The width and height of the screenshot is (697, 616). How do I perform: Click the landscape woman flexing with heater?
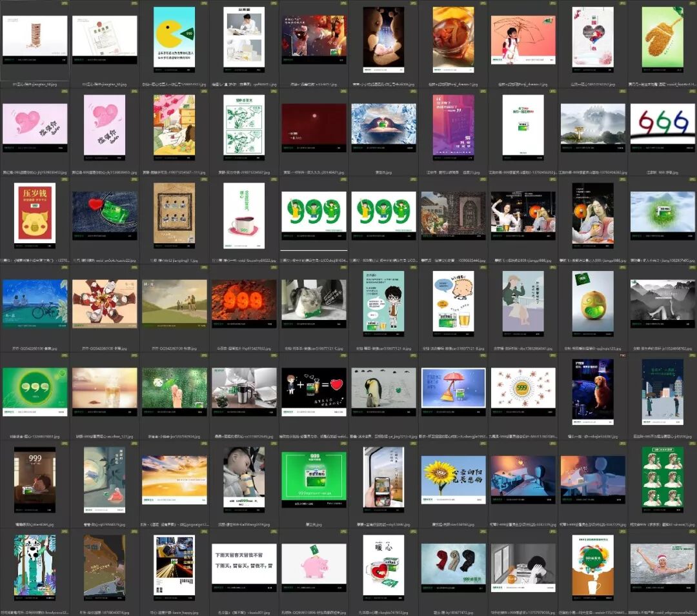tap(523, 216)
